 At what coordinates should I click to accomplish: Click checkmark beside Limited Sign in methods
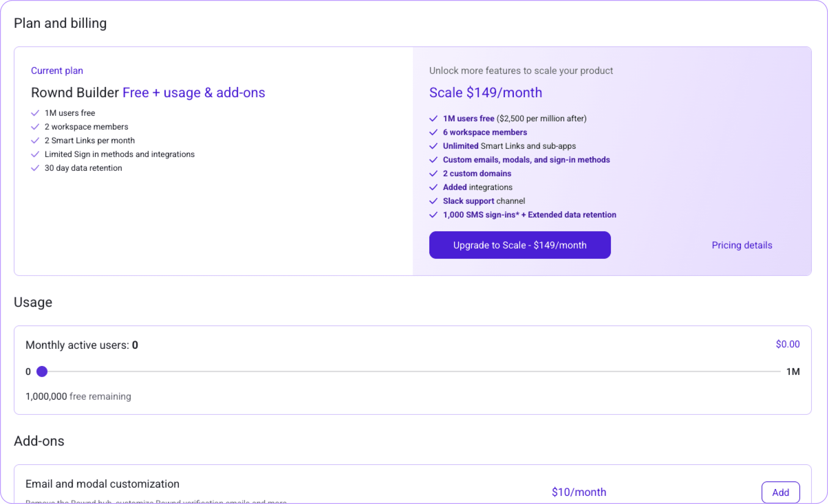point(35,155)
